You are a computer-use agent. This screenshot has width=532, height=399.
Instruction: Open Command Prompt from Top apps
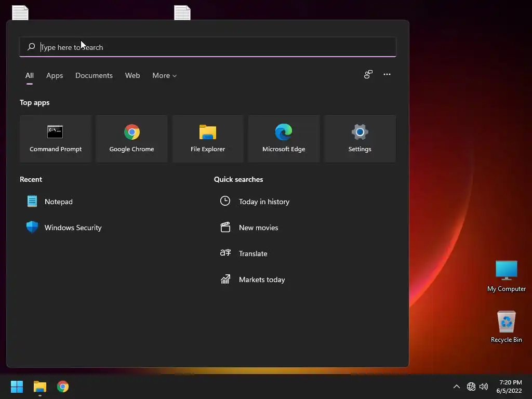tap(55, 138)
